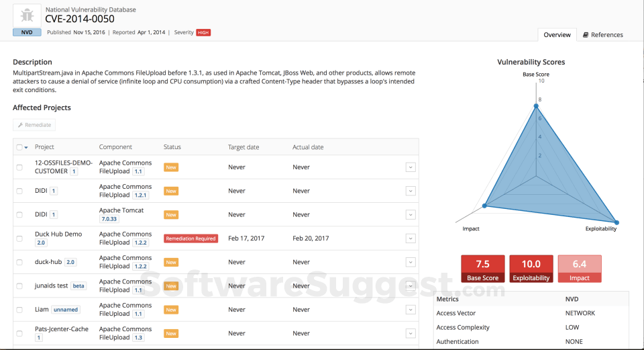Click the Remediation Required status badge
644x350 pixels.
coord(191,238)
